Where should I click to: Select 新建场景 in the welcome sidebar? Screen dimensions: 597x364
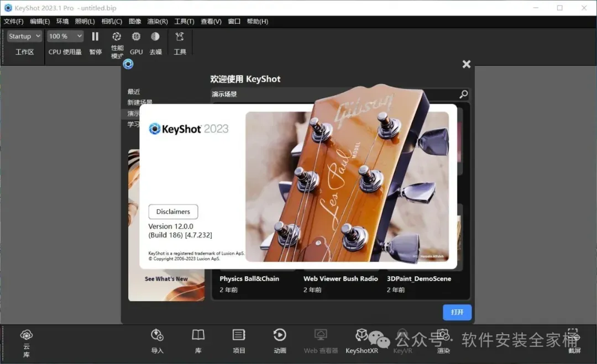(x=140, y=102)
